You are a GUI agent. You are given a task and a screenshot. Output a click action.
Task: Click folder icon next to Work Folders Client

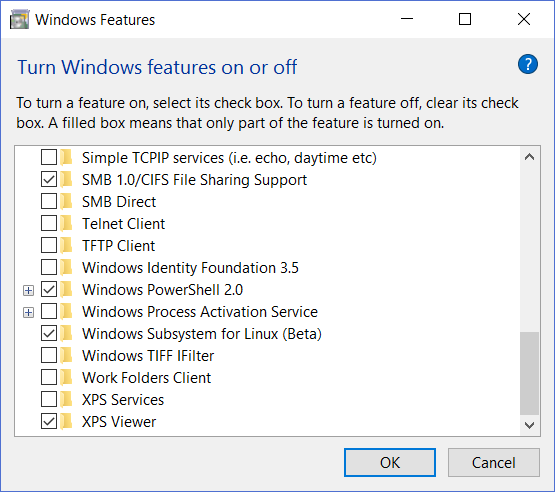coord(66,378)
